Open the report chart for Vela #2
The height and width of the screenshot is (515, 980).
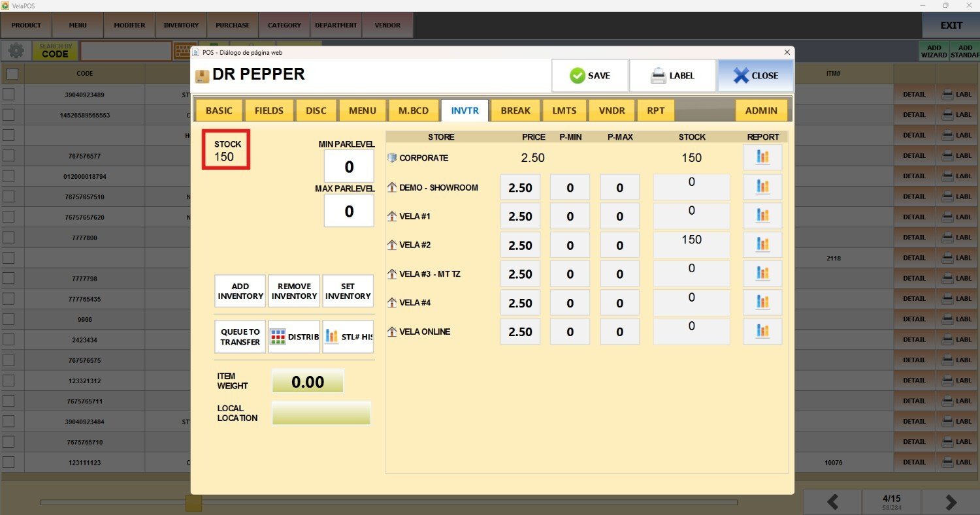[x=762, y=245]
